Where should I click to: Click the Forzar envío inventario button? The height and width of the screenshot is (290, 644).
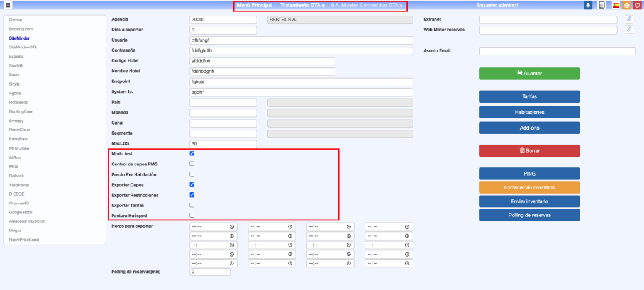click(529, 187)
